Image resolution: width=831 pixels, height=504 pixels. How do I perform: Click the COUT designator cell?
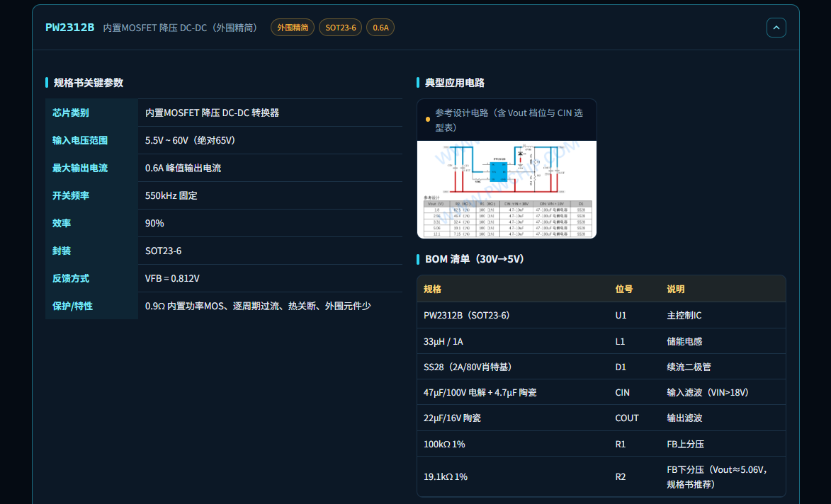[627, 418]
